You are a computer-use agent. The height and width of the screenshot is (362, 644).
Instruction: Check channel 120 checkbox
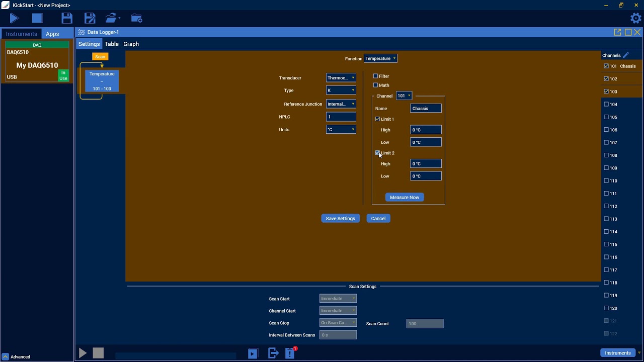point(606,308)
